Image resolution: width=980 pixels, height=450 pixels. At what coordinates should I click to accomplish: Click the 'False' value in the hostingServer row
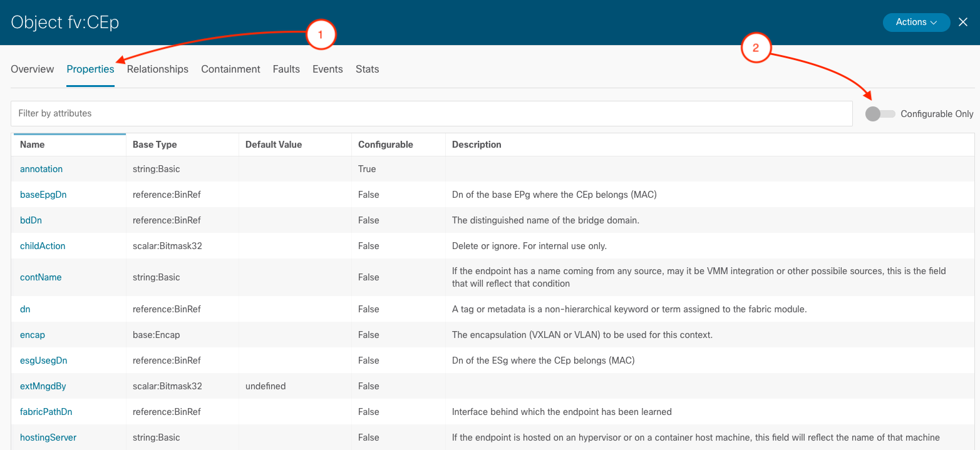tap(369, 437)
